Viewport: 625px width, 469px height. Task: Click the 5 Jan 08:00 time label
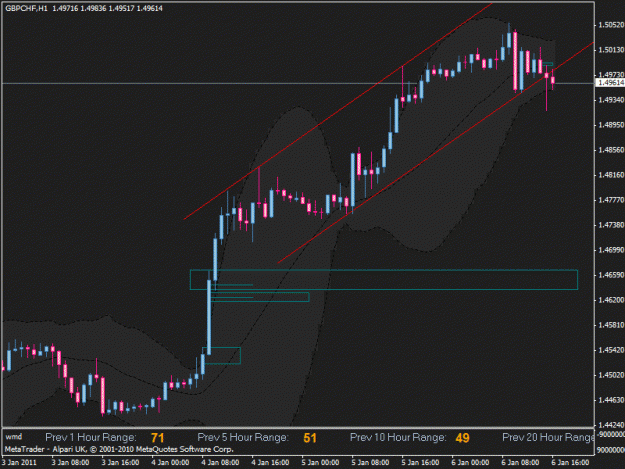click(x=370, y=463)
